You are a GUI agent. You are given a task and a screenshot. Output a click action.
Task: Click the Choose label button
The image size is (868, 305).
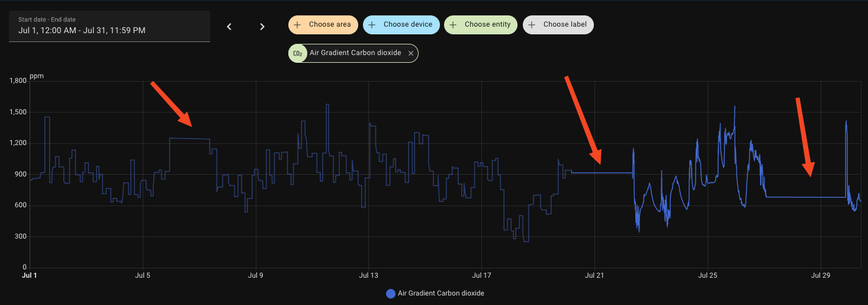click(558, 25)
